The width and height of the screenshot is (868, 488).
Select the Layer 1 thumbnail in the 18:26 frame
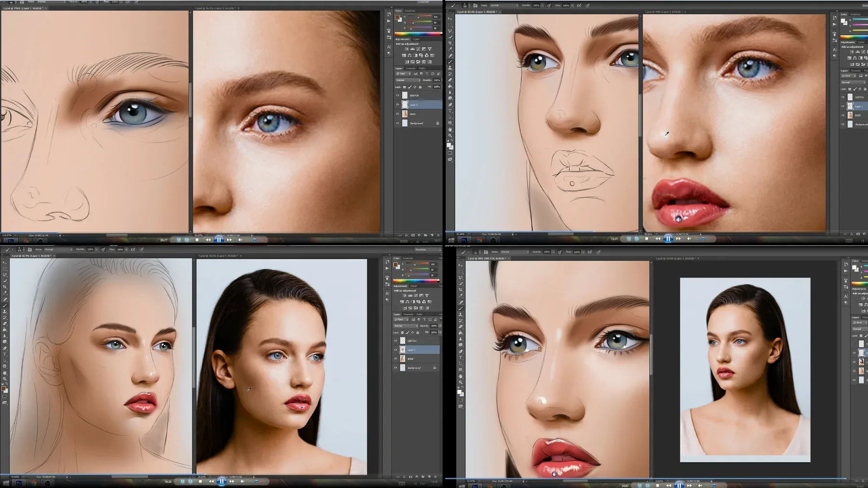tap(403, 350)
